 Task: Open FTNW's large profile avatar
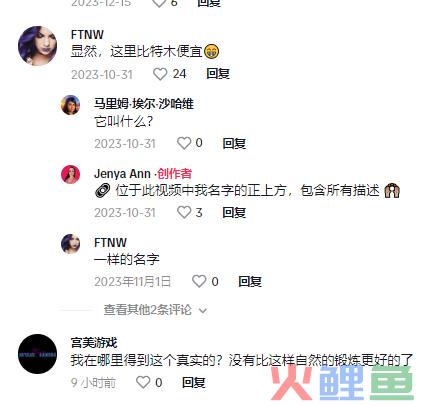37,46
